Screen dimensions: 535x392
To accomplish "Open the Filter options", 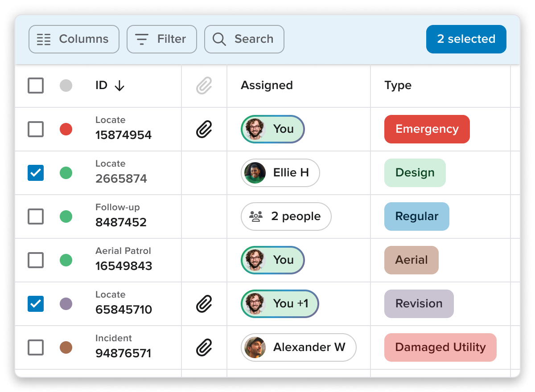I will point(161,39).
